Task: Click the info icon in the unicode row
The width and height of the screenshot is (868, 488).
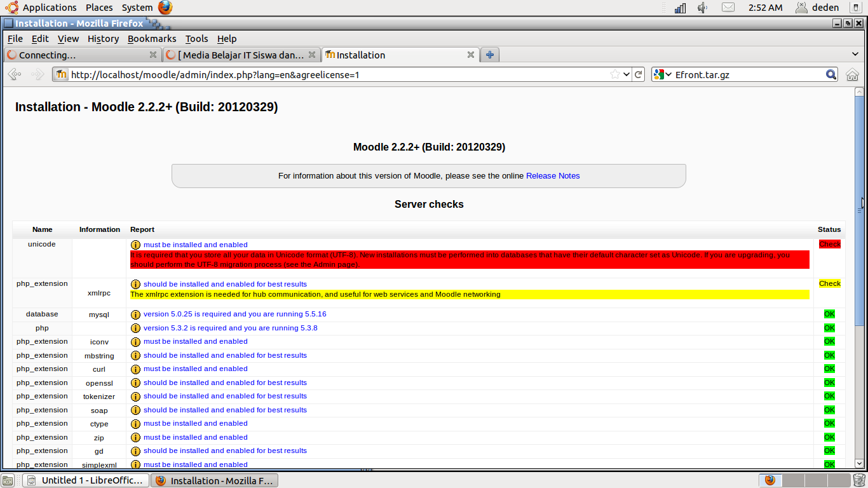Action: point(135,245)
